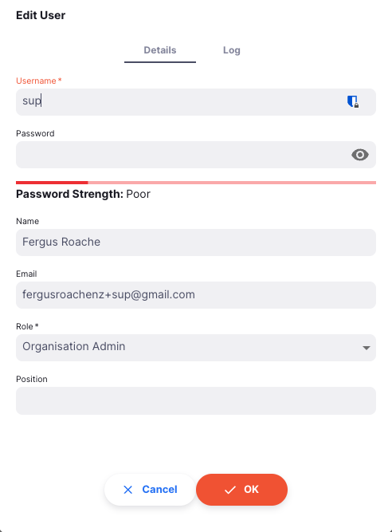
Task: Click the checkmark icon on the OK button
Action: (x=230, y=490)
